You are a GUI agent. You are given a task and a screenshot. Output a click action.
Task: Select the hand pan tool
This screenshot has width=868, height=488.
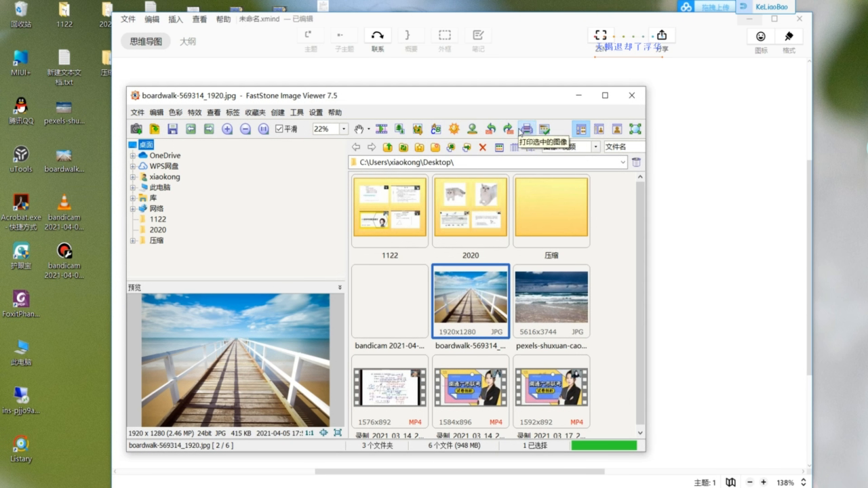pos(359,129)
